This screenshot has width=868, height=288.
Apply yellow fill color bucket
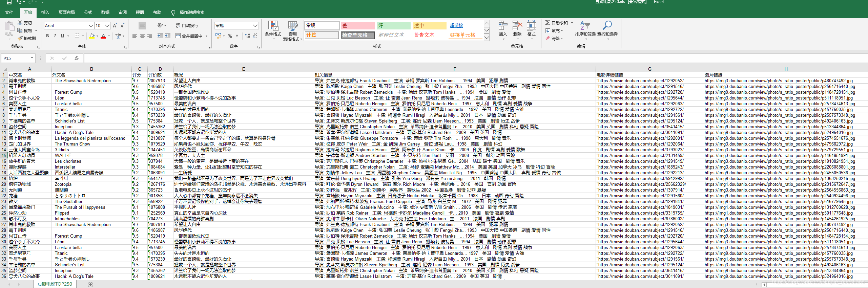92,36
